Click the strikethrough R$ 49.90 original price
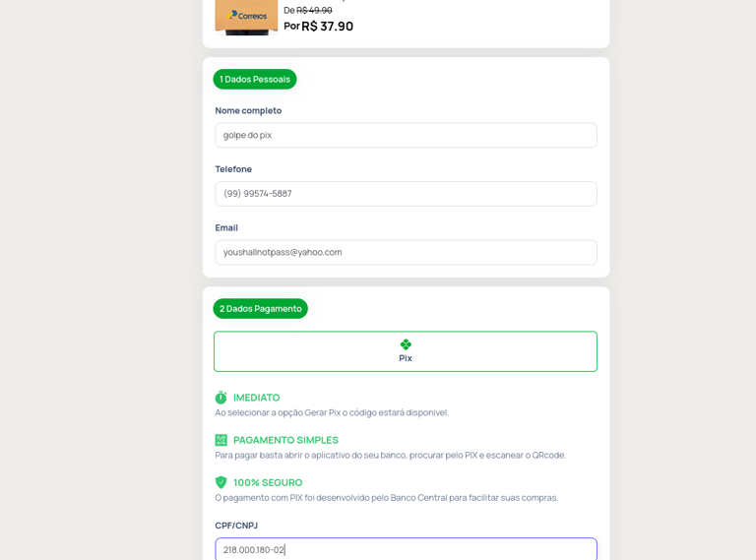This screenshot has width=756, height=560. [x=314, y=10]
